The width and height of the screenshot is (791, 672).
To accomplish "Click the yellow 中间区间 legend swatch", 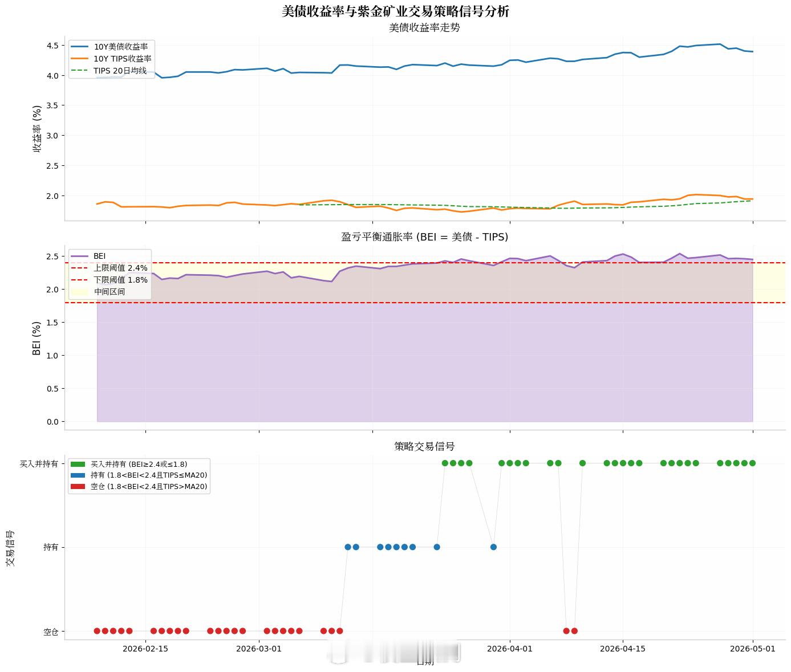I will (79, 292).
